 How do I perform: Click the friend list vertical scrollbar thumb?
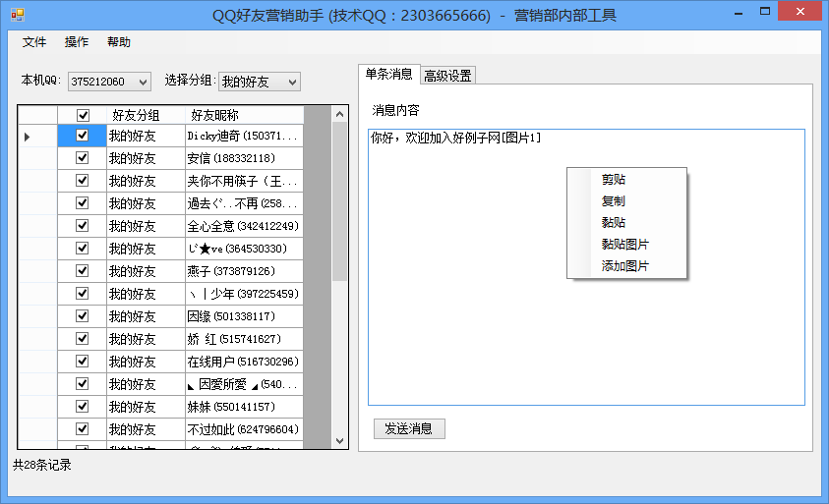(339, 201)
